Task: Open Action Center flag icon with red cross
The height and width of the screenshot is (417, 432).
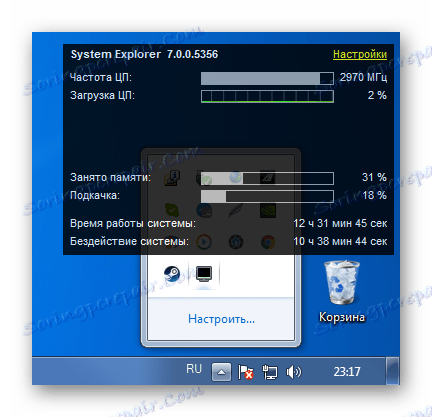Action: pyautogui.click(x=246, y=372)
